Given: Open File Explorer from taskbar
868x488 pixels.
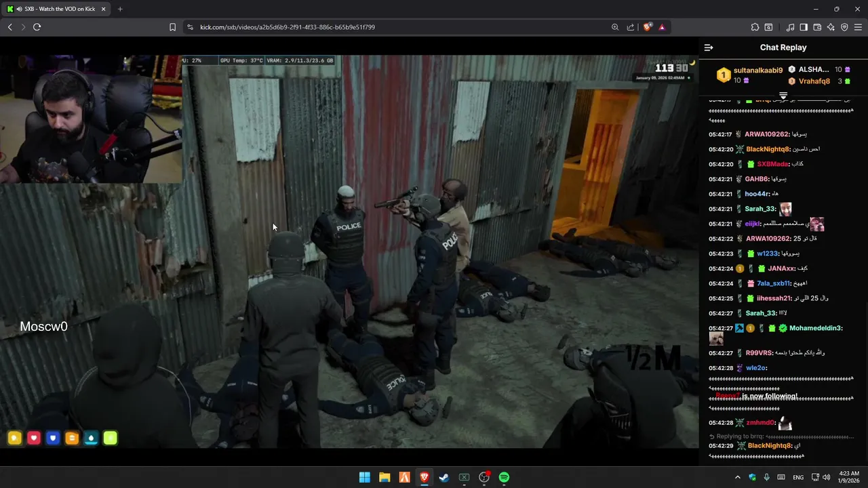Looking at the screenshot, I should click(384, 477).
